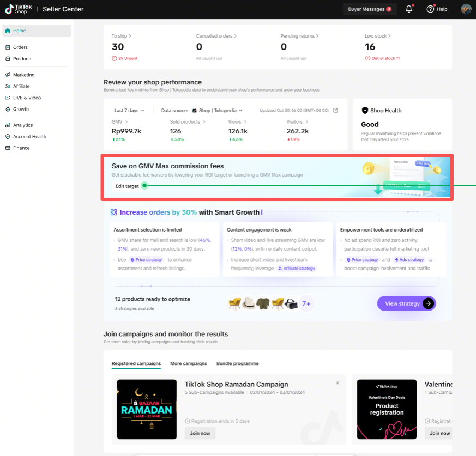Open the Cancelled orders link
Viewport: 476px width, 456px height.
click(216, 36)
